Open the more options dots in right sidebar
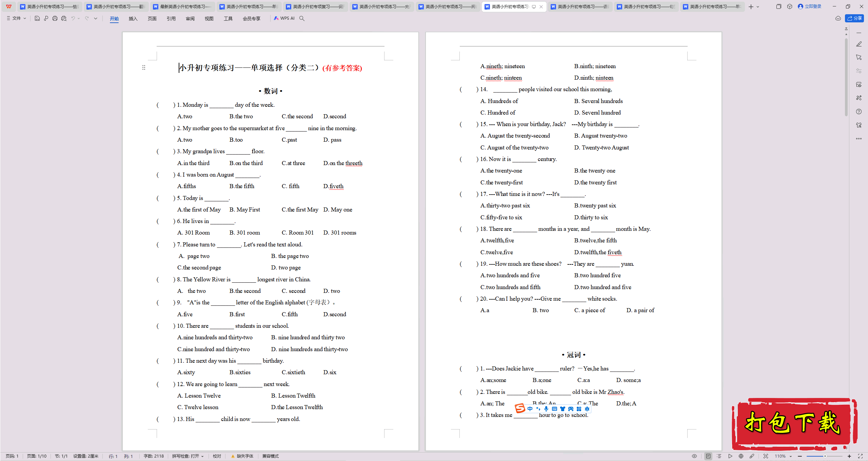This screenshot has width=868, height=461. click(859, 138)
